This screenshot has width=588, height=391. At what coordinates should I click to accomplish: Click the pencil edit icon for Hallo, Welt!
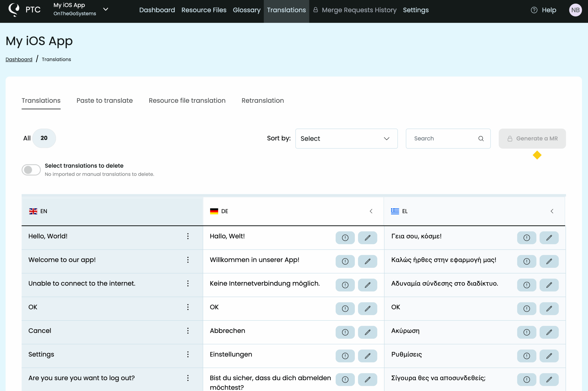coord(367,238)
